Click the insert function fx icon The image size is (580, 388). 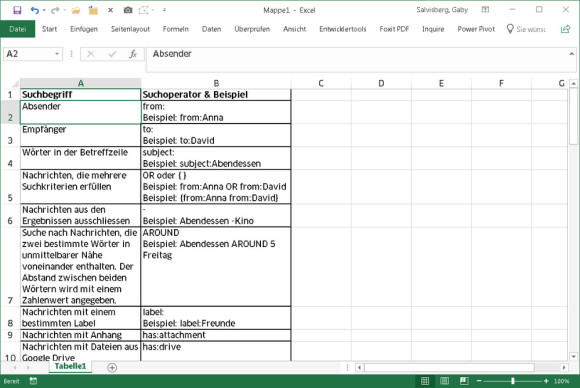coord(133,54)
